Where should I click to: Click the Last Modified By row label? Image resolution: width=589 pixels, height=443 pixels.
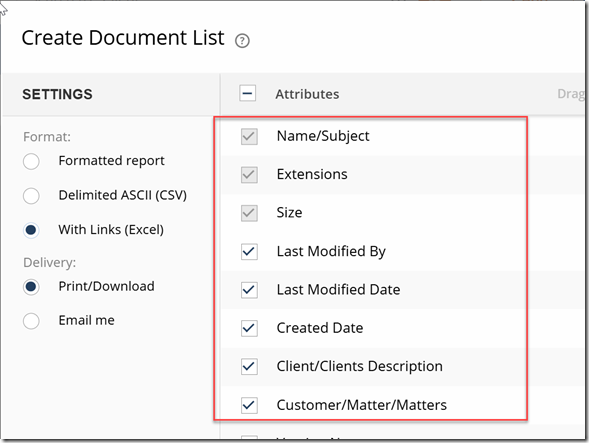tap(331, 251)
